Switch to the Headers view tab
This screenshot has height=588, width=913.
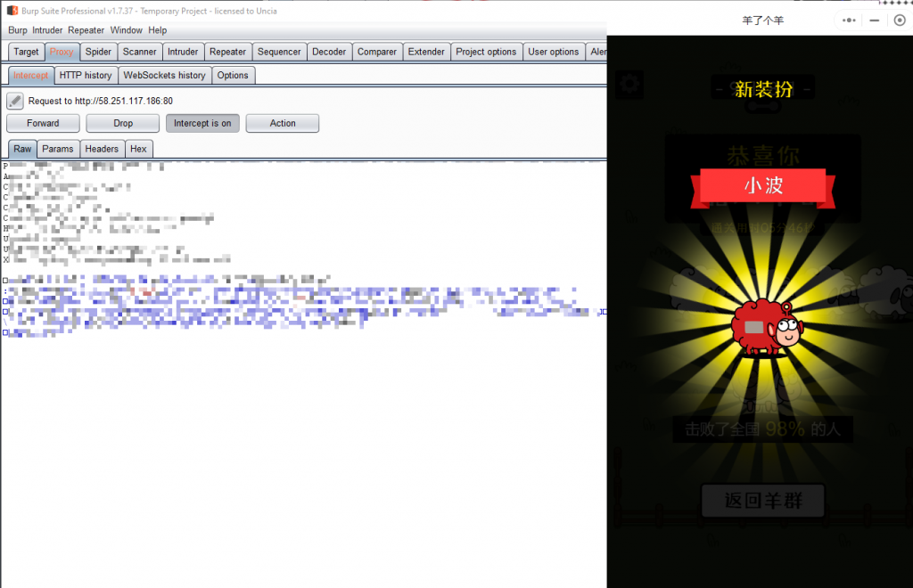[x=102, y=149]
